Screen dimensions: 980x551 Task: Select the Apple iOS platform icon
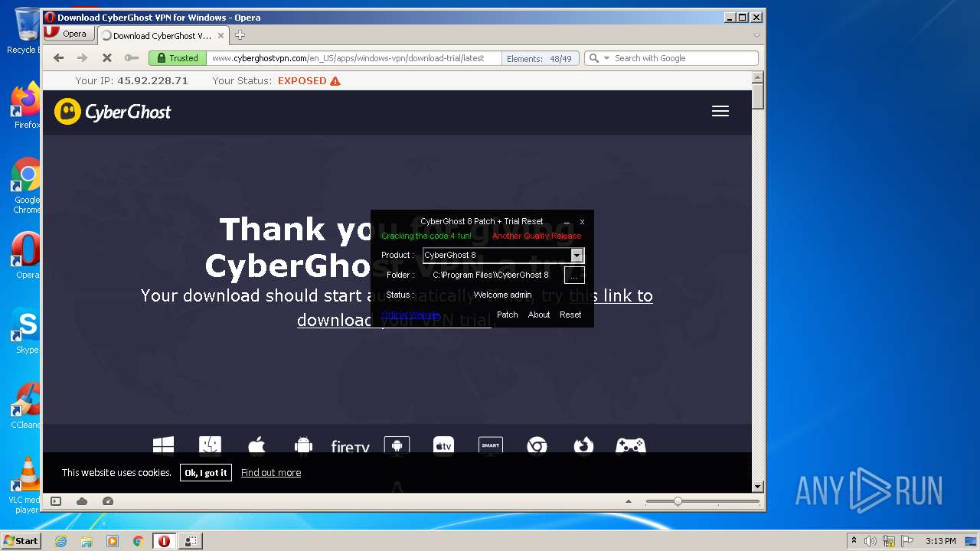(x=256, y=445)
